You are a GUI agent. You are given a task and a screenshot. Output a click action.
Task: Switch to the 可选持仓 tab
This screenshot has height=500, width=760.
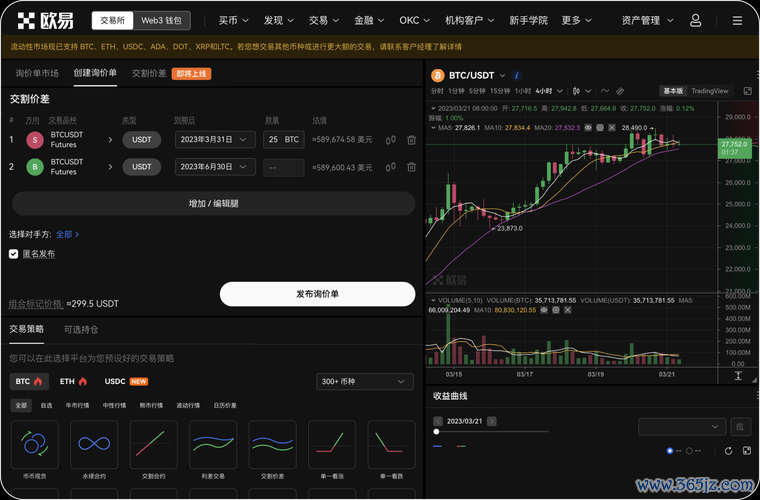tap(81, 329)
